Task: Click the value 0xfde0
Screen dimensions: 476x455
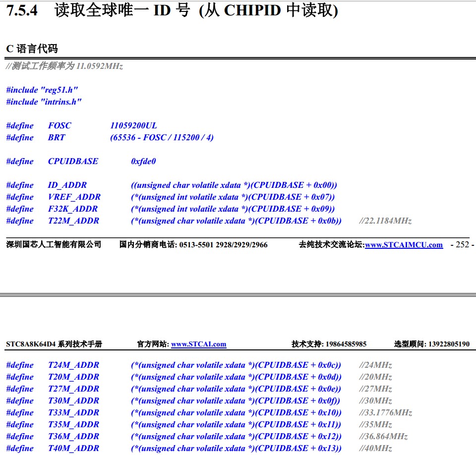Action: click(143, 161)
